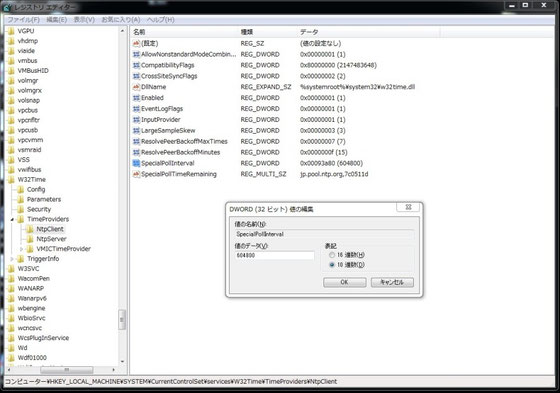Click the jp.pool.ntp.org,7c0511d data cell
560x393 pixels.
[x=334, y=174]
